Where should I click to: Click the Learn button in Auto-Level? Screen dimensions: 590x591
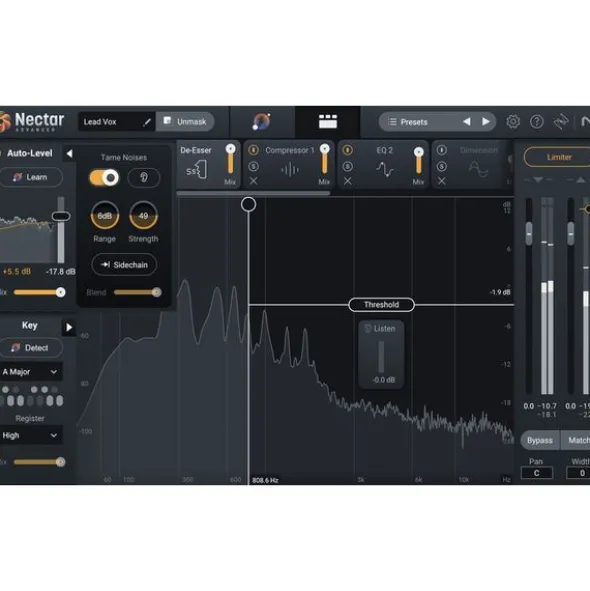(x=31, y=177)
